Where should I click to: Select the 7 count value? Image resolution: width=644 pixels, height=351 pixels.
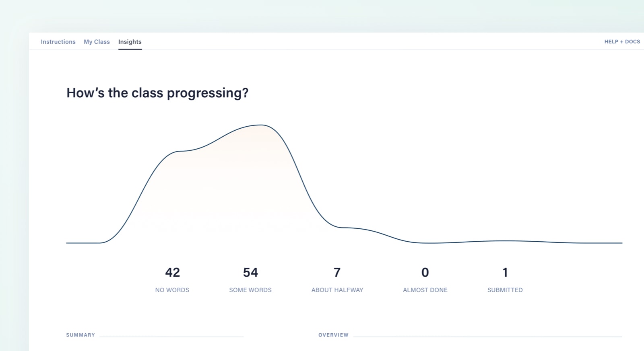tap(337, 273)
